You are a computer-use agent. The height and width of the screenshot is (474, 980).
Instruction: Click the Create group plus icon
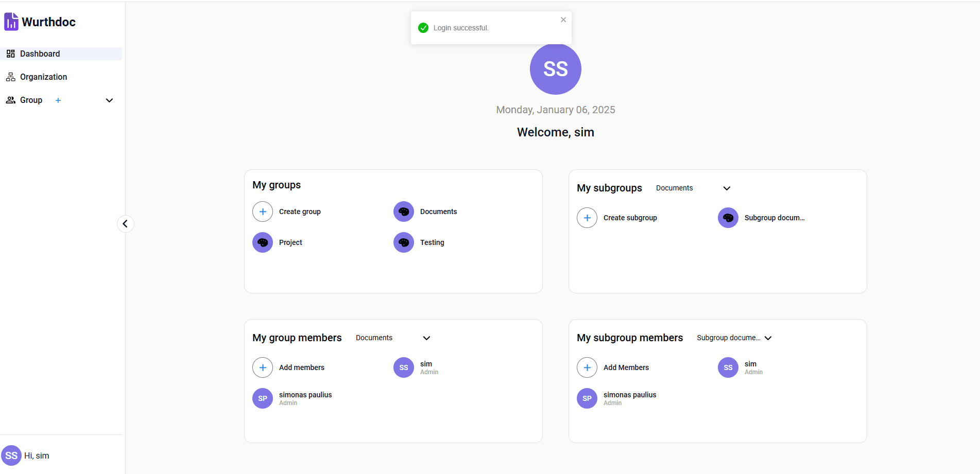tap(263, 212)
